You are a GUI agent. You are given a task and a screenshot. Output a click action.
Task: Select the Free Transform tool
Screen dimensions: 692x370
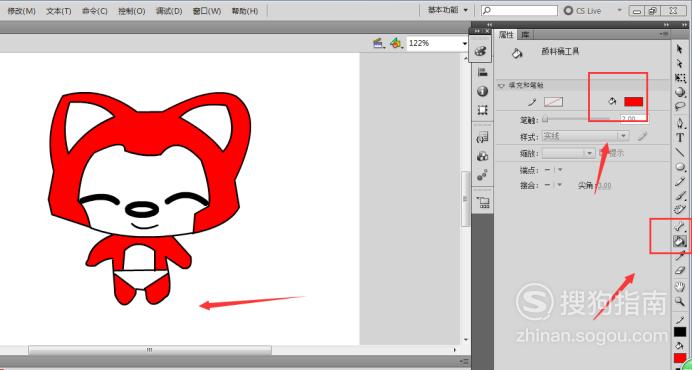click(x=680, y=78)
